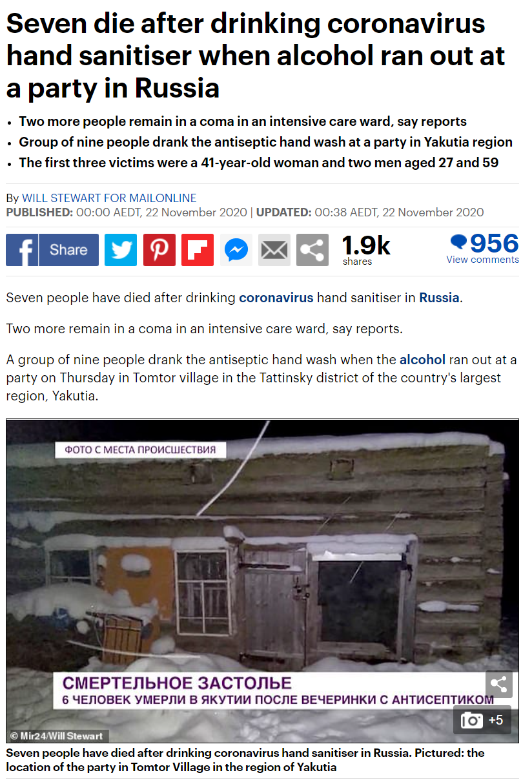Viewport: 532px width, 784px height.
Task: Click the blue comment bubble icon
Action: click(458, 243)
